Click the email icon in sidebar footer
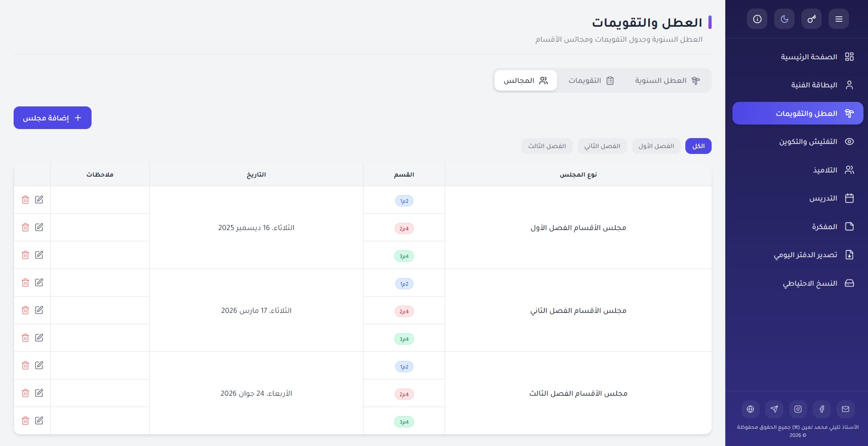 click(845, 409)
